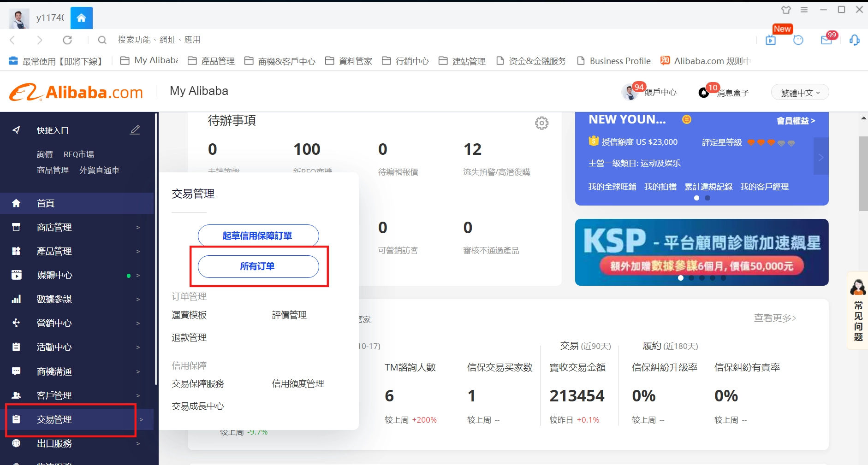Click the KSP 平台顧問診斷 banner
This screenshot has width=868, height=465.
(x=702, y=252)
